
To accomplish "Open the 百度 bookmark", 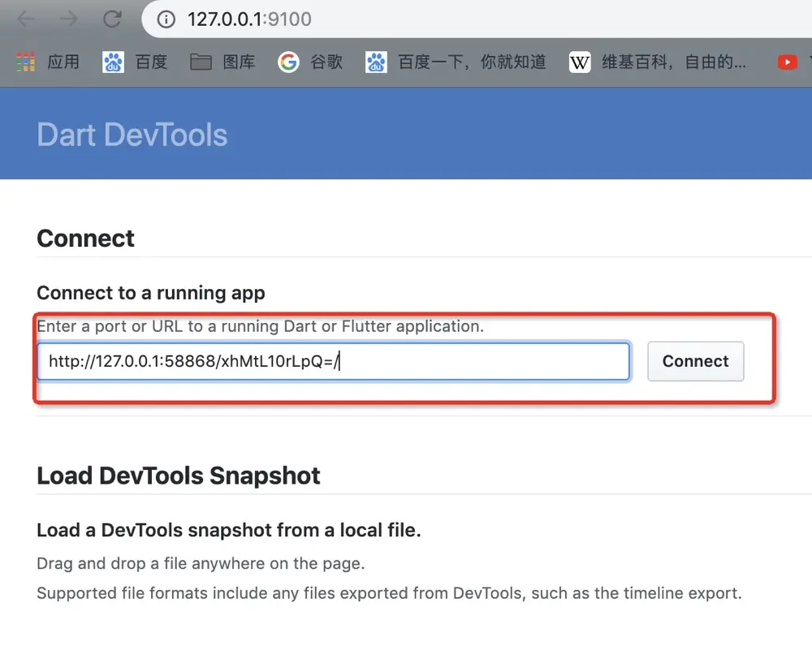I will coord(135,62).
